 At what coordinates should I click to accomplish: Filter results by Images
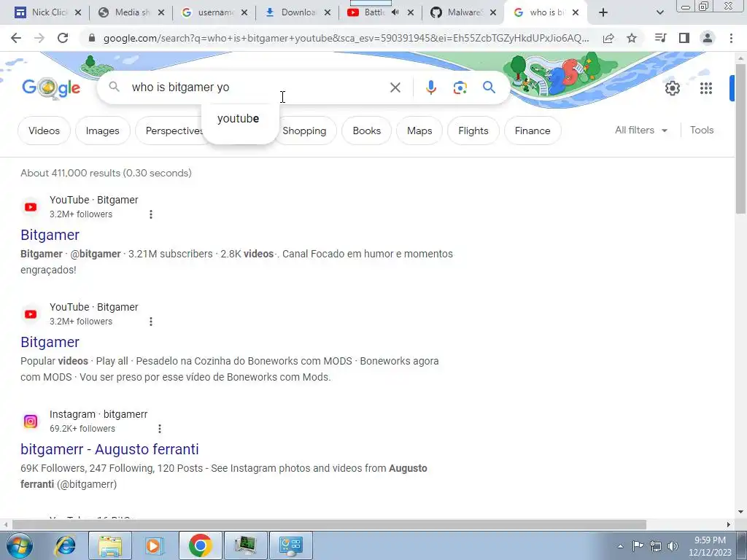[102, 131]
